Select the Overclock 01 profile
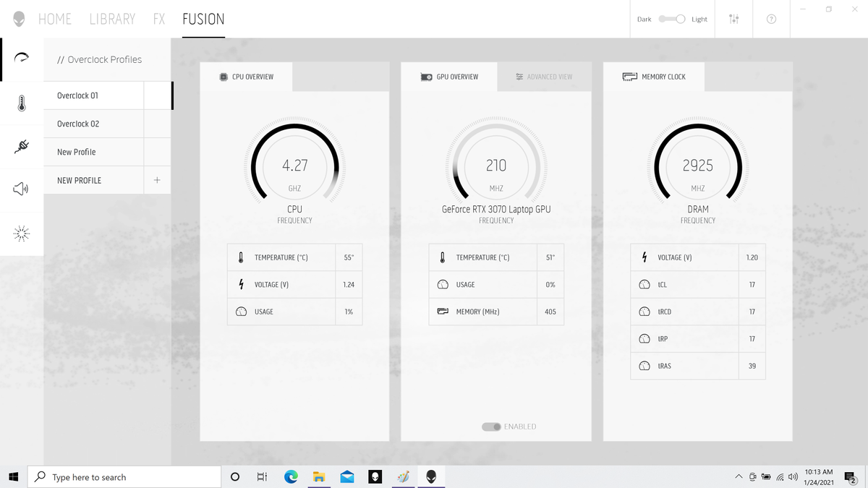Image resolution: width=868 pixels, height=488 pixels. [94, 95]
